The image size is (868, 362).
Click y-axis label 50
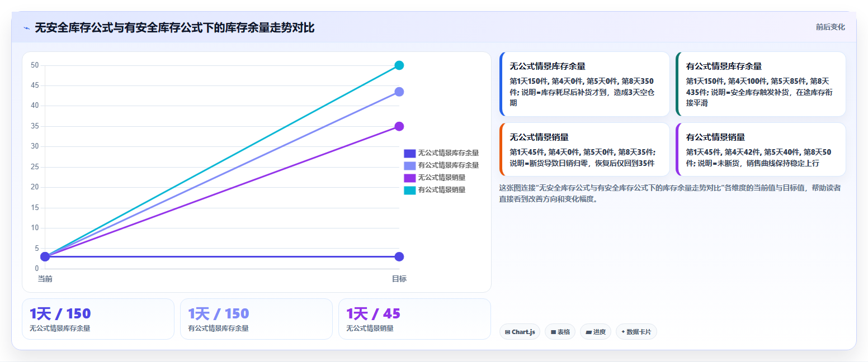click(35, 65)
